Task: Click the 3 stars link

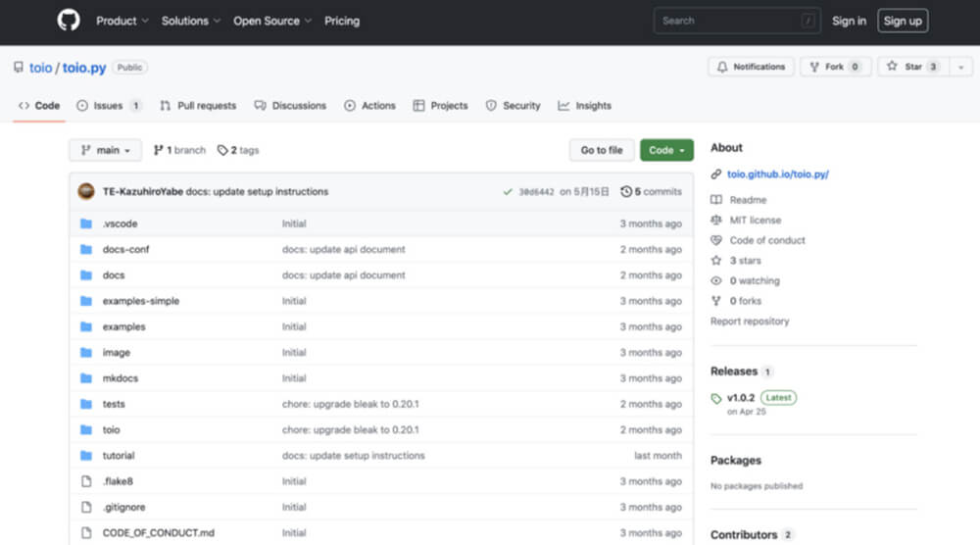Action: pos(745,261)
